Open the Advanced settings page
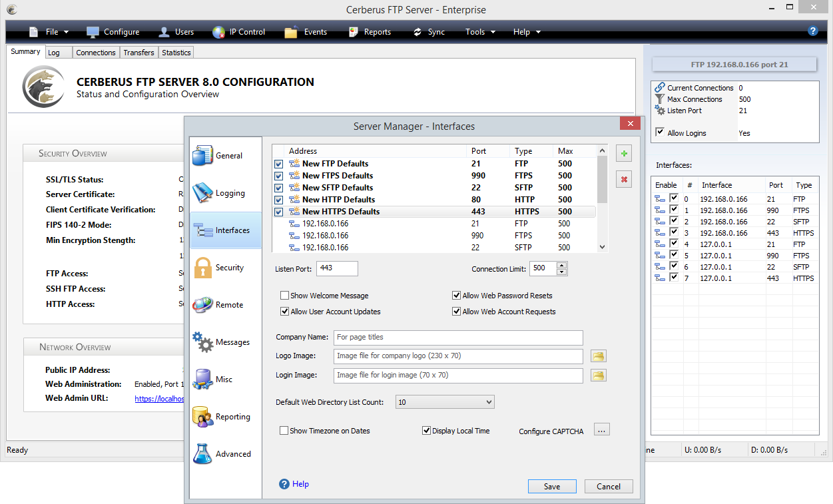Image resolution: width=833 pixels, height=504 pixels. click(226, 454)
